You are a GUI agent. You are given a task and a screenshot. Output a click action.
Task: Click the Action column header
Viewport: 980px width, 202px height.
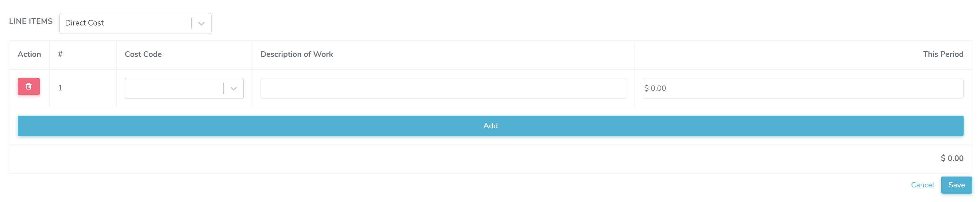(29, 54)
